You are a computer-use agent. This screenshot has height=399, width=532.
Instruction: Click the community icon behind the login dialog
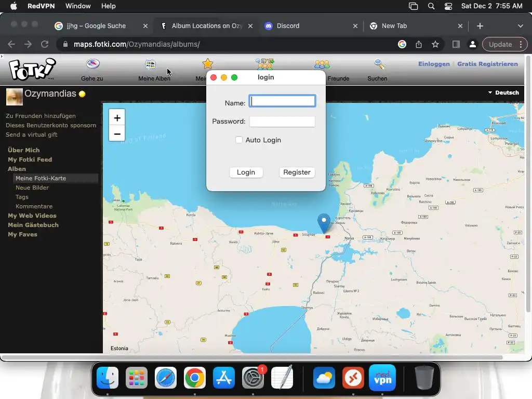(265, 64)
